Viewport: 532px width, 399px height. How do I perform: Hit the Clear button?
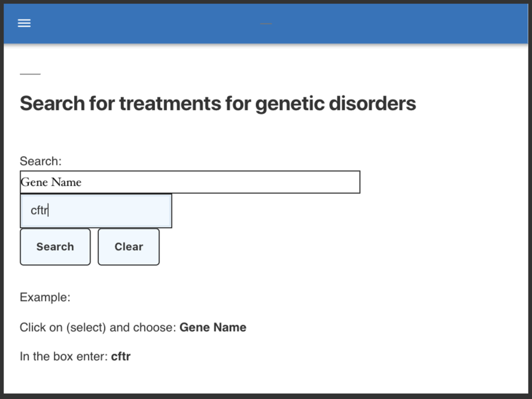click(129, 247)
